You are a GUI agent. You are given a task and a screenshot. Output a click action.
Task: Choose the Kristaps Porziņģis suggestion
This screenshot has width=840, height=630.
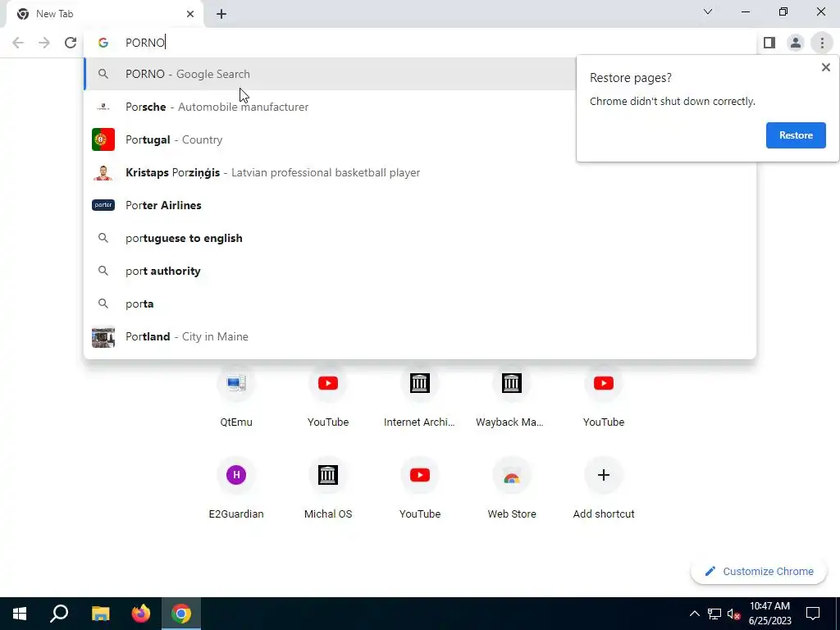[x=420, y=172]
